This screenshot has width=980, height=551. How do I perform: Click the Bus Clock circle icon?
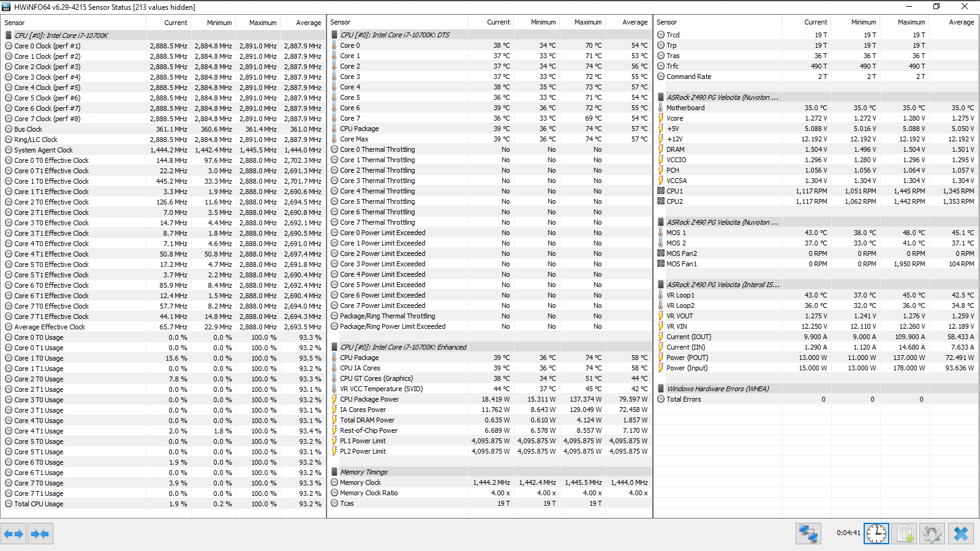tap(9, 129)
